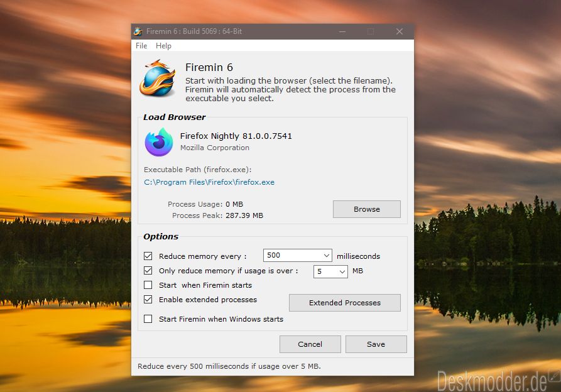Image resolution: width=561 pixels, height=392 pixels.
Task: Click the Firemin title bar app icon
Action: click(x=138, y=31)
